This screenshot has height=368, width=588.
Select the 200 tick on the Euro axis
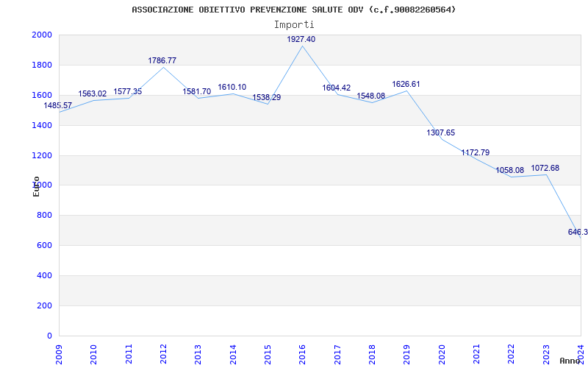[x=46, y=305]
